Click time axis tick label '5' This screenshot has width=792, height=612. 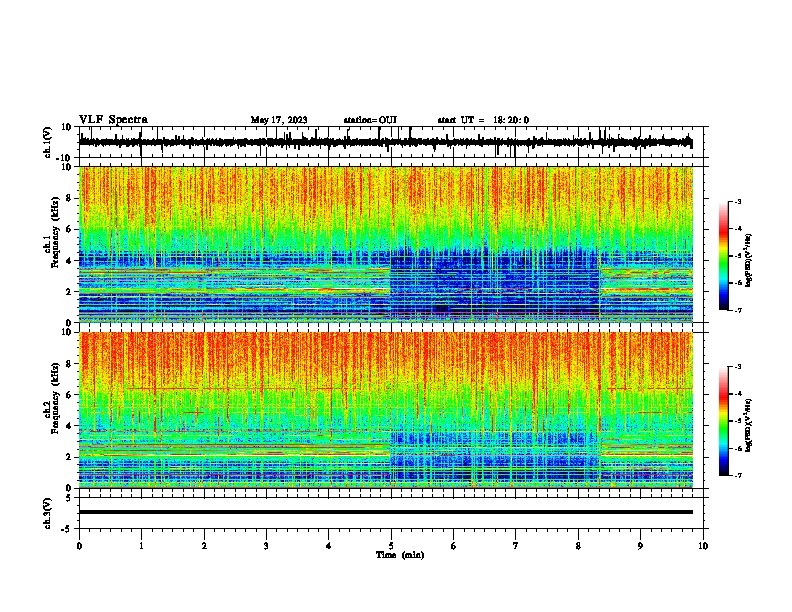click(391, 546)
